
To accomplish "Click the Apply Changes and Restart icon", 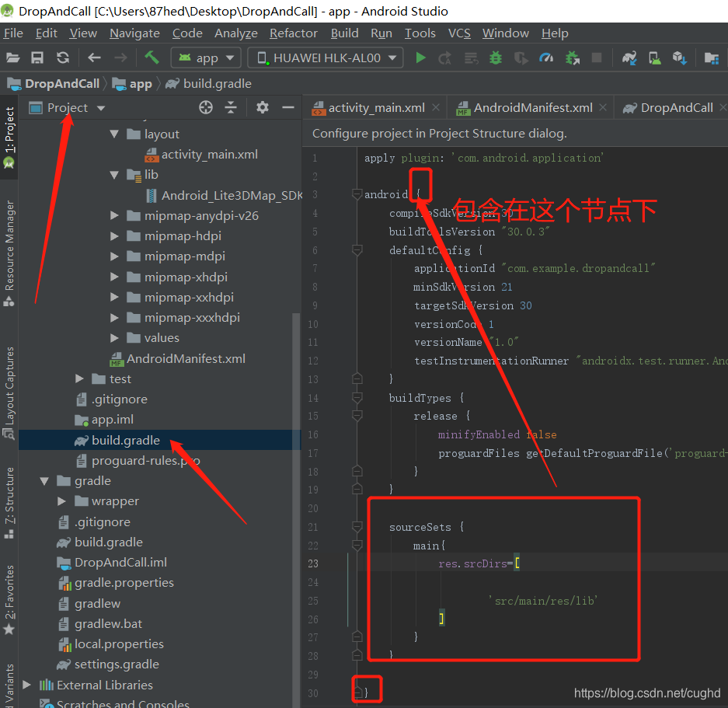I will click(444, 58).
